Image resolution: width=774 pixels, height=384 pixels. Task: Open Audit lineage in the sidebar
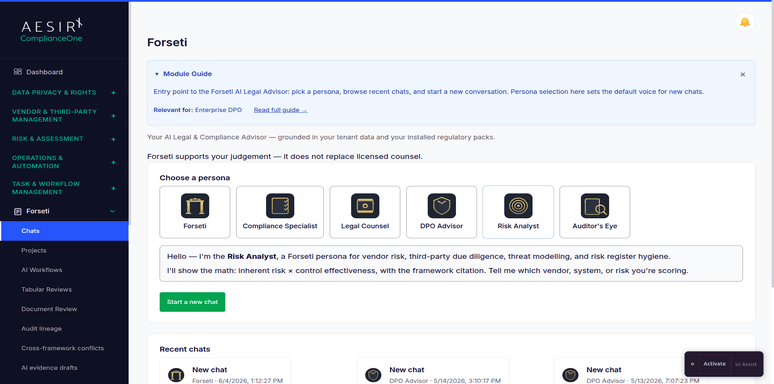coord(64,328)
